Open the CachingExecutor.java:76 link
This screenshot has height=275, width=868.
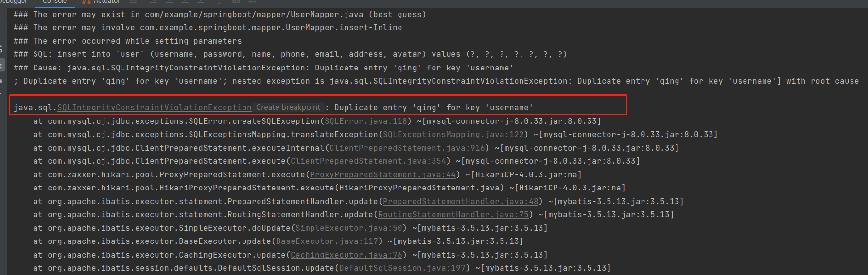(346, 255)
